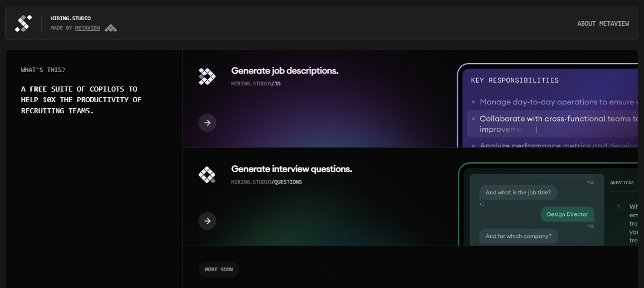Click 'And what is the job title?' message
This screenshot has width=644, height=288.
click(519, 192)
